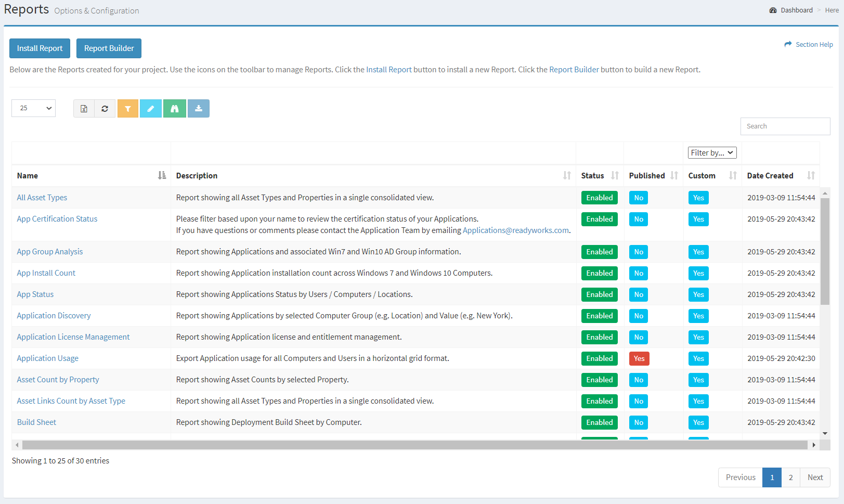Screen dimensions: 844x504
Task: Click the green binoculars preview icon
Action: [x=174, y=108]
